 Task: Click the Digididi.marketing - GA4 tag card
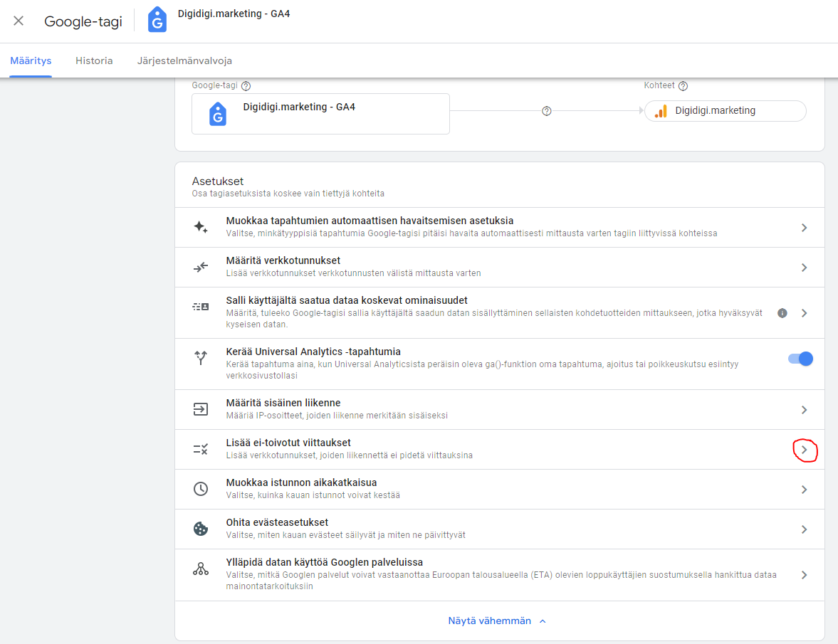click(320, 114)
